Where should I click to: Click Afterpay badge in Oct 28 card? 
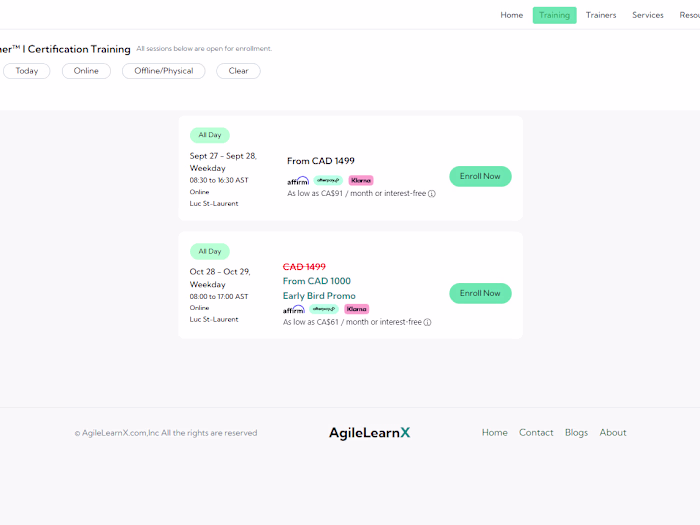click(324, 309)
